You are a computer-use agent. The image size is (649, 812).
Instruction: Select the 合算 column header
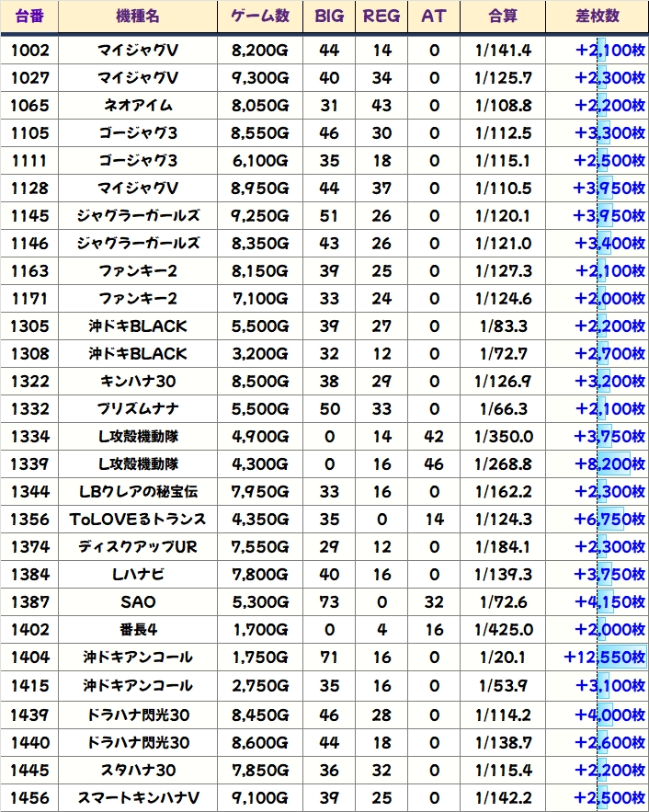[x=503, y=17]
